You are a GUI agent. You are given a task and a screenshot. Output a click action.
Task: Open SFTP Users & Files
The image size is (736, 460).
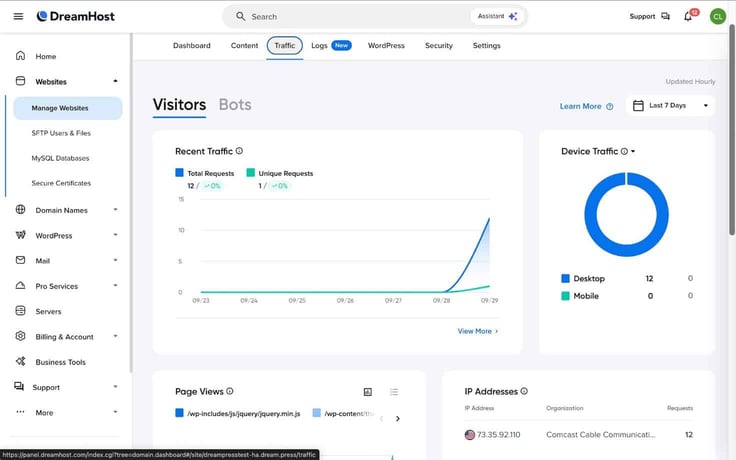[61, 133]
